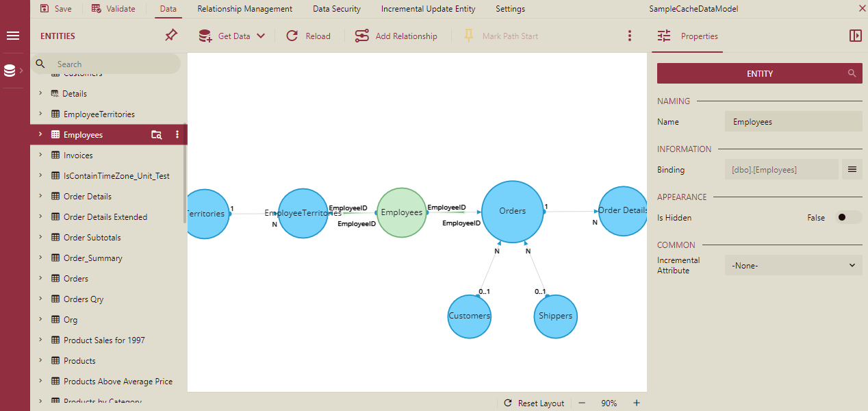
Task: Click the Add Relationship icon
Action: [362, 36]
